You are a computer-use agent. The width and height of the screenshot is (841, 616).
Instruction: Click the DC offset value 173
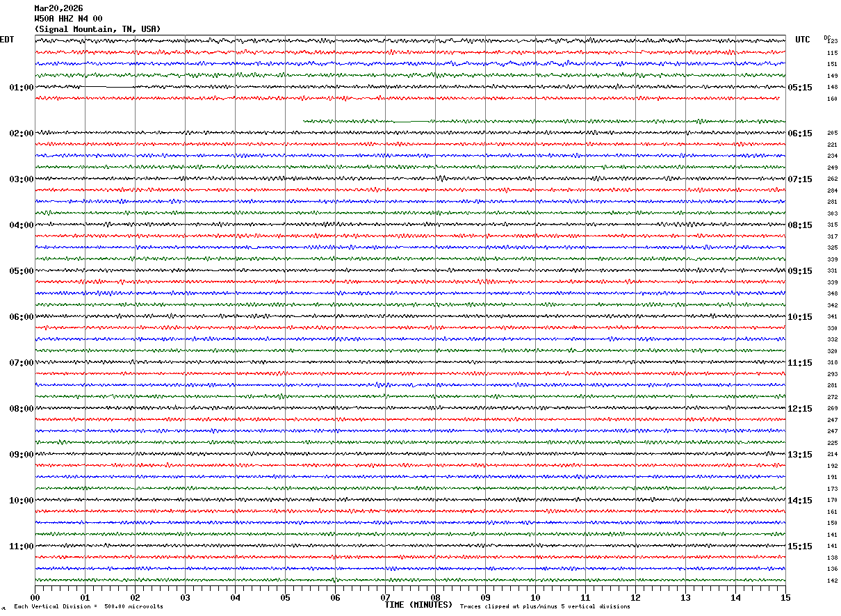click(832, 489)
